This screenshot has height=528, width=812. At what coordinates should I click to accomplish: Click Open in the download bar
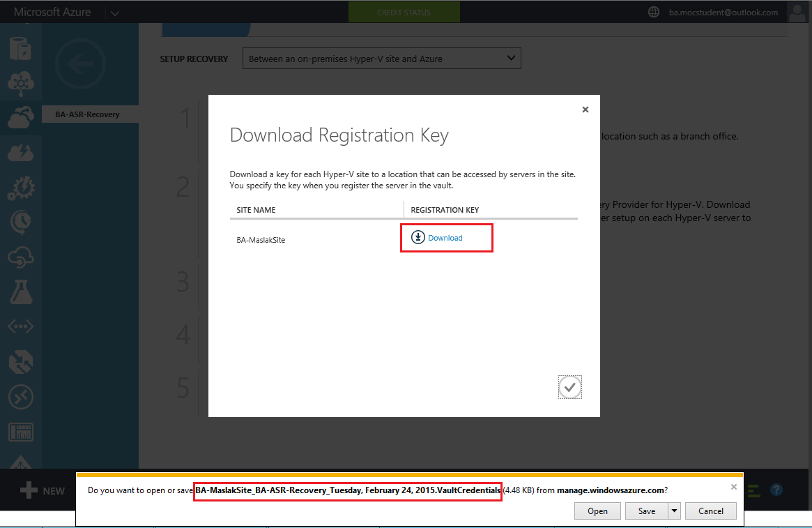click(597, 511)
